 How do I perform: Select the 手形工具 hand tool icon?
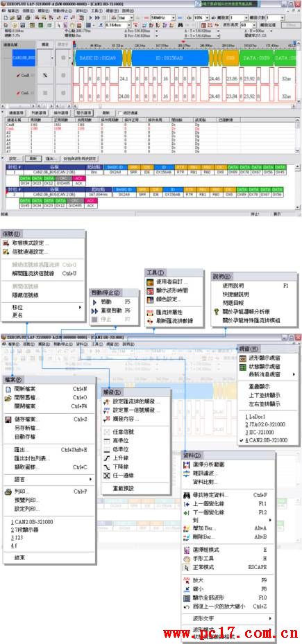(186, 559)
